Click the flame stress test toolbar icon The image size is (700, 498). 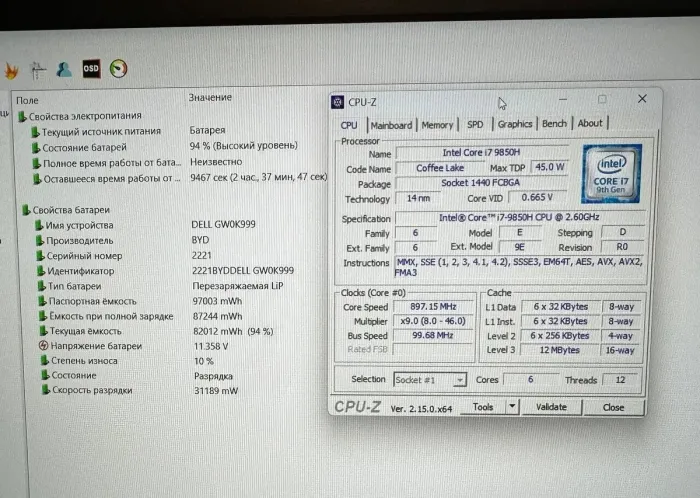point(12,70)
